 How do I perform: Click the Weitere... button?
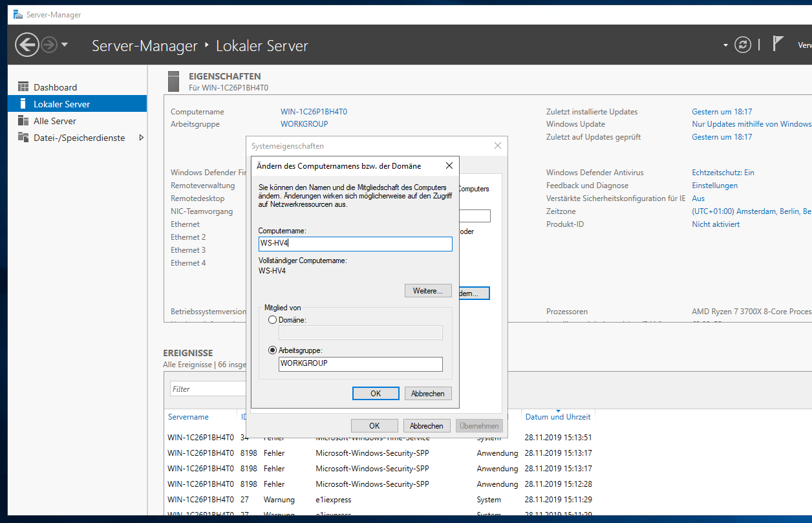[427, 291]
